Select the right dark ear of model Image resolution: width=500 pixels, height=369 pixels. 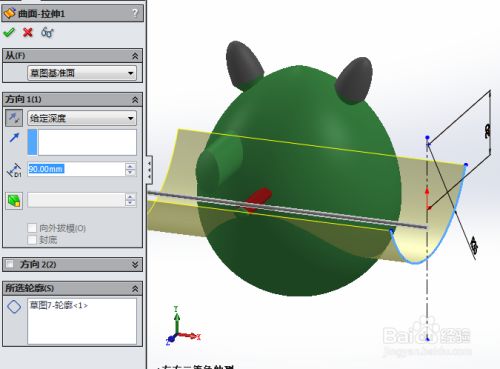click(x=354, y=80)
